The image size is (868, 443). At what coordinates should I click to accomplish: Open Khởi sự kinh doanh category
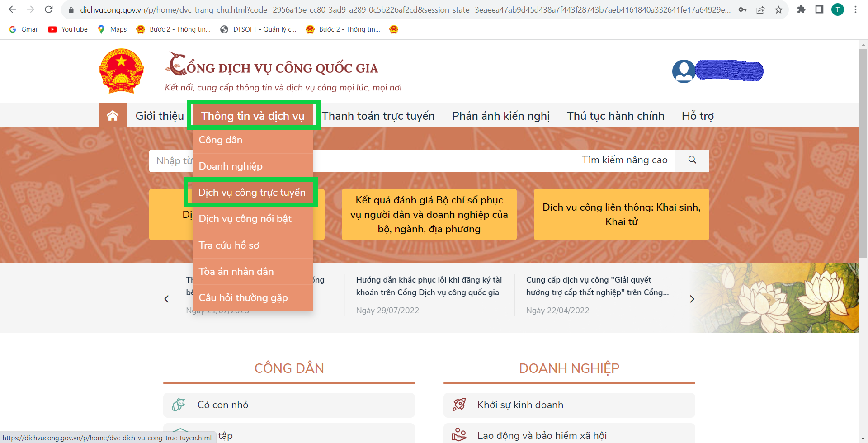569,405
